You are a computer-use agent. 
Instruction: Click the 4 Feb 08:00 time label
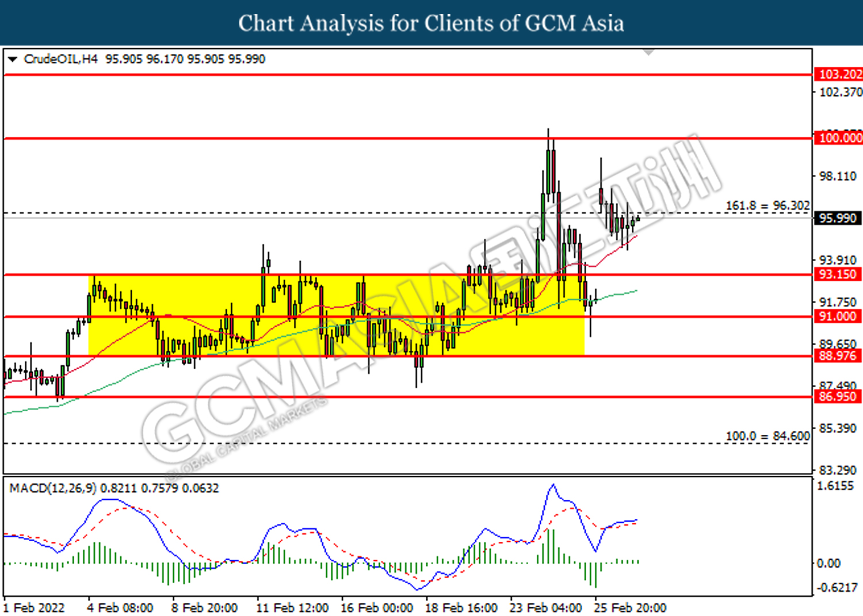tap(120, 608)
